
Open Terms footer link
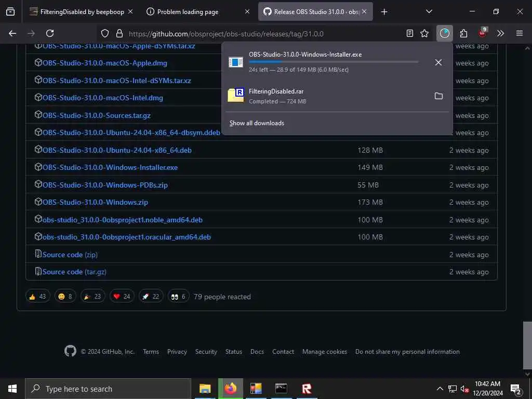tap(151, 352)
